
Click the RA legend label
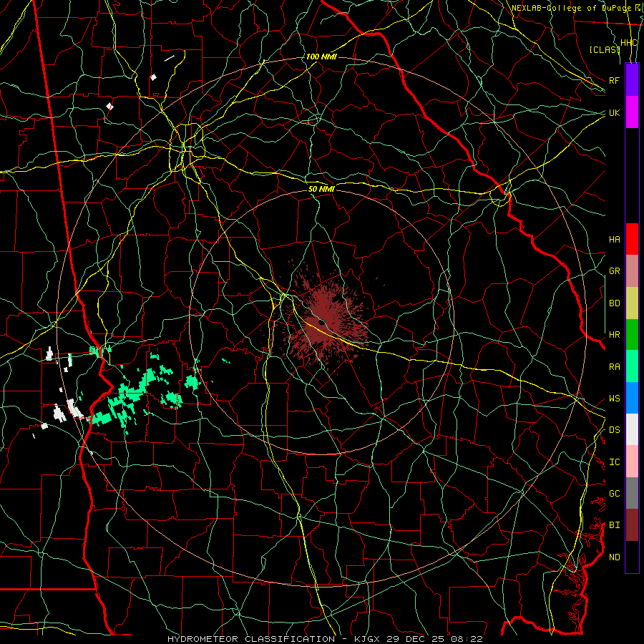point(614,367)
